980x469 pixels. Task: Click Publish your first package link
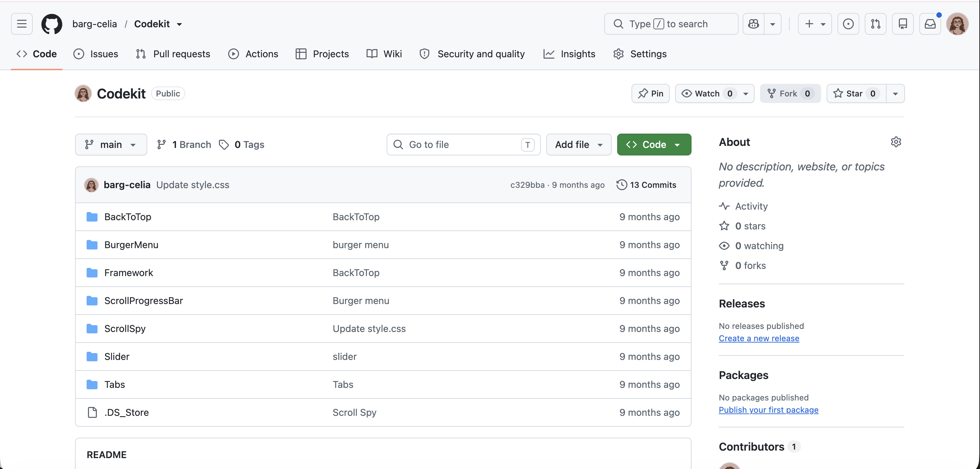pos(769,410)
